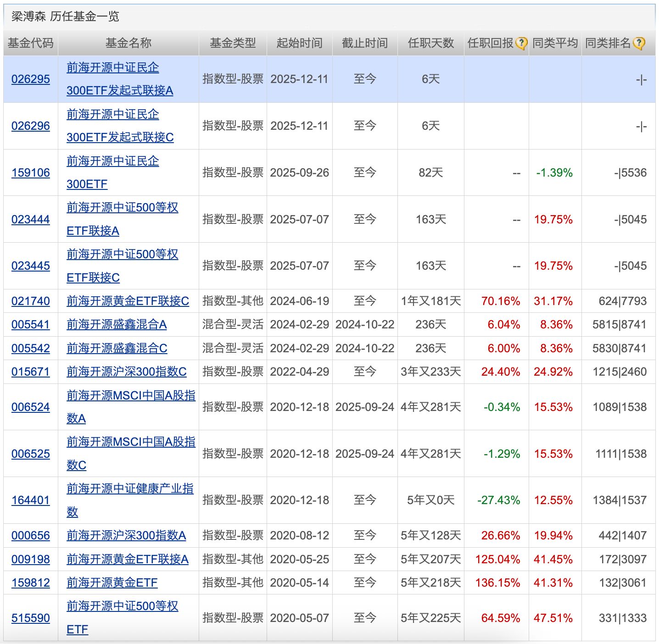
Task: Click fund code 005541
Action: [31, 325]
